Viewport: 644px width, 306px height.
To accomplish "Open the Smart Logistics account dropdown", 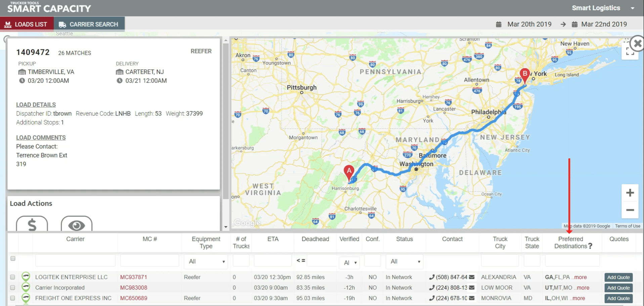I will point(603,8).
